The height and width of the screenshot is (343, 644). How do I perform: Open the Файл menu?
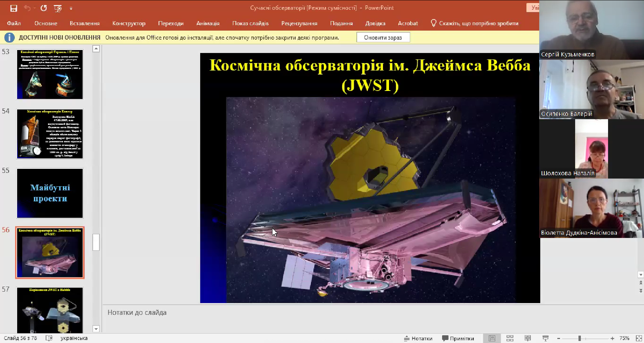pos(14,23)
